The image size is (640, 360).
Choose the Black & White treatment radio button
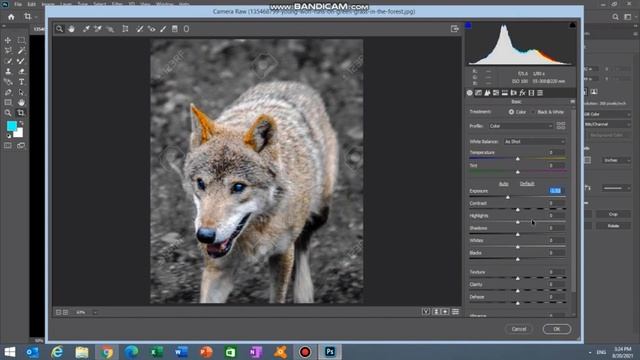tap(533, 112)
